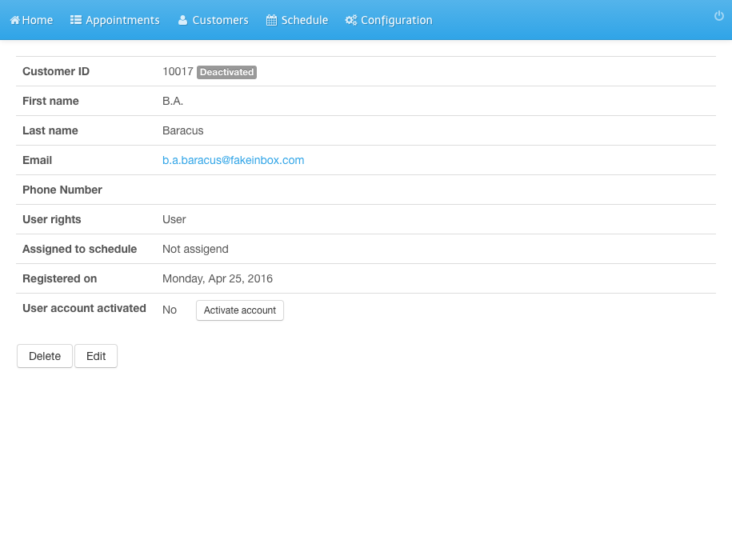Click the Customer ID label

(56, 71)
